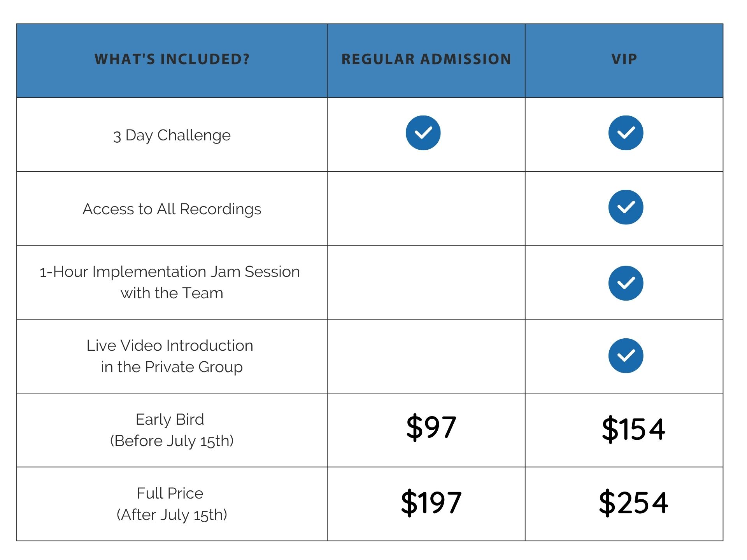The image size is (747, 560).
Task: Click empty Regular Admission Jam Session cell
Action: pos(426,282)
